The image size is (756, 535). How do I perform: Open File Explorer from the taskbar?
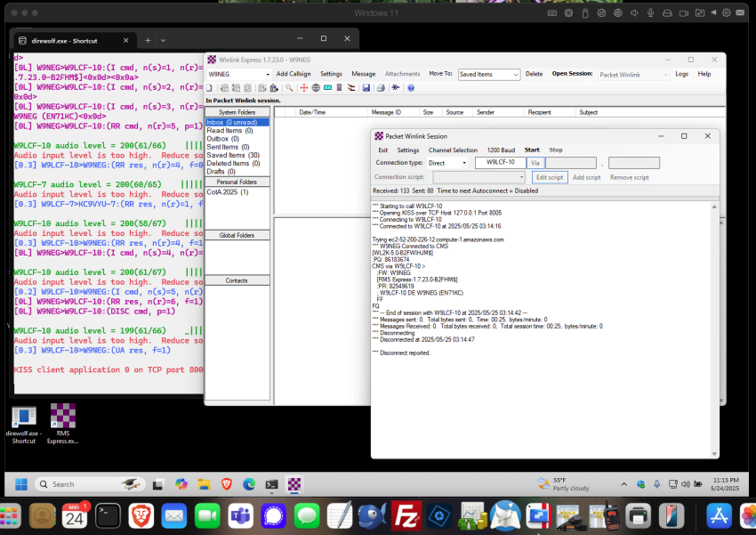click(204, 484)
